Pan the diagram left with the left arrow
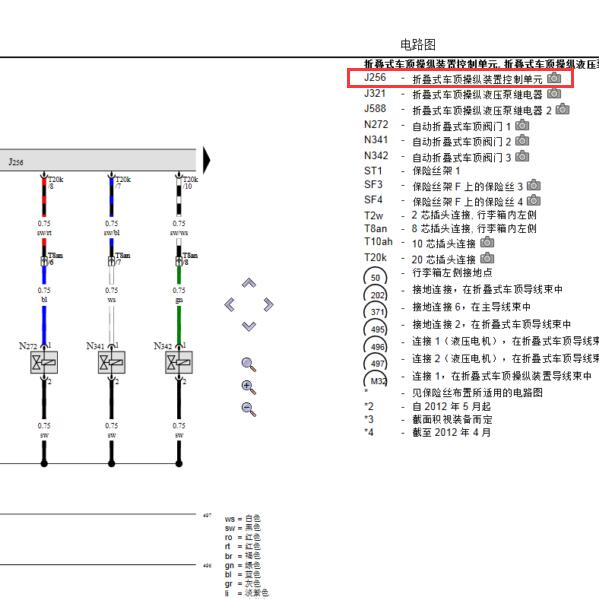599x599 pixels. tap(229, 305)
